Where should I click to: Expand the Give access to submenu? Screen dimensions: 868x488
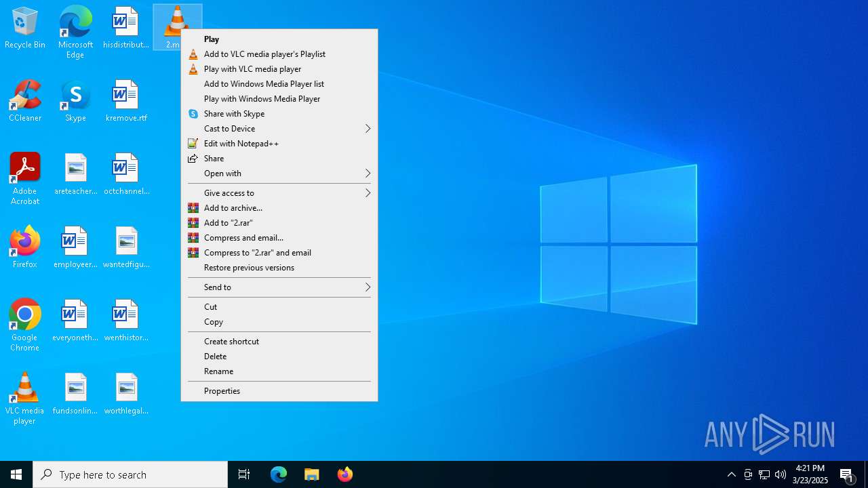pyautogui.click(x=279, y=193)
